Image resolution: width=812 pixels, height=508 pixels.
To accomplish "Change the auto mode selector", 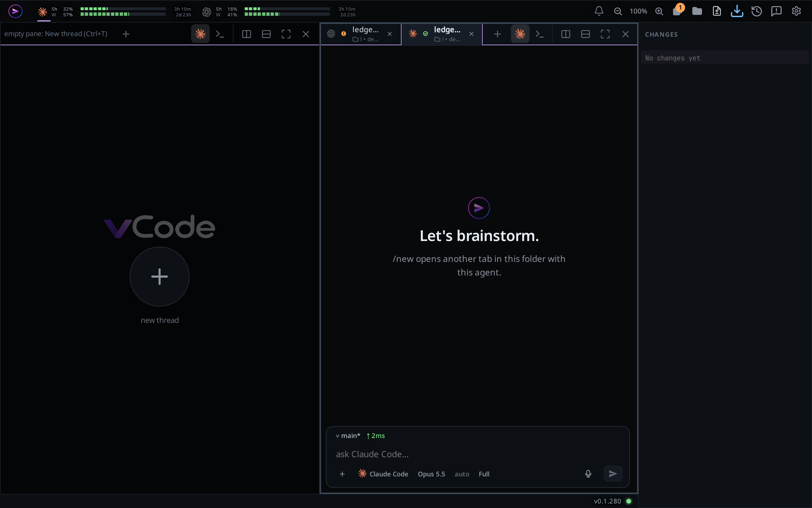I will [462, 474].
